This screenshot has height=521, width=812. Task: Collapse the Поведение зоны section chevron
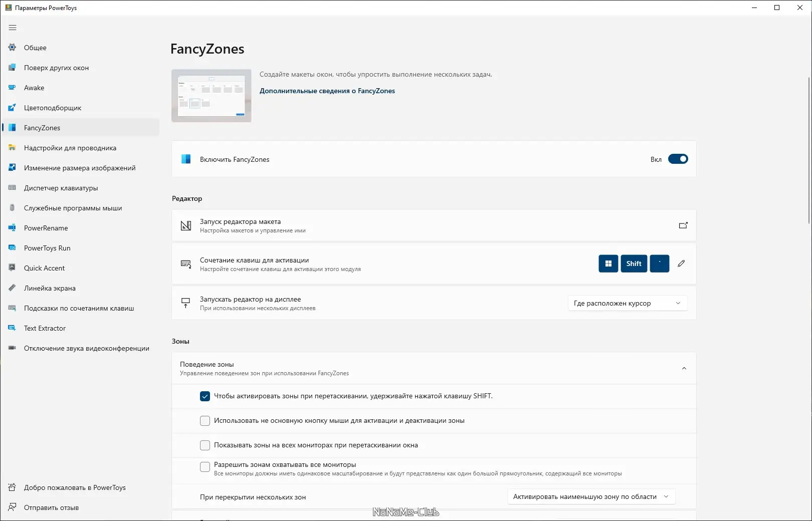point(684,368)
